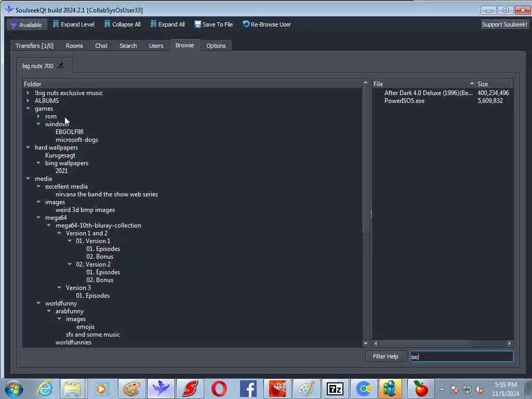Image resolution: width=532 pixels, height=399 pixels.
Task: Open 7-Zip from the taskbar
Action: pyautogui.click(x=335, y=389)
